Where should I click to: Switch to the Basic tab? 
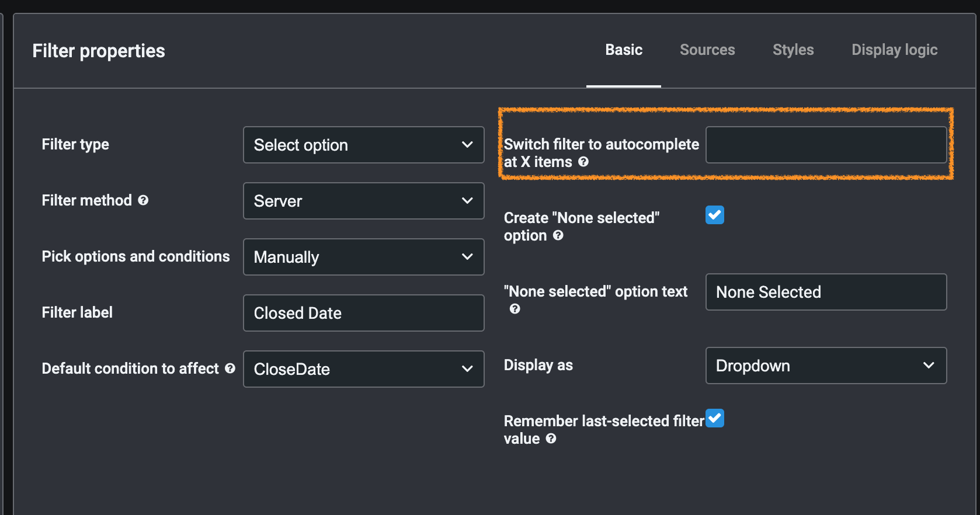(x=624, y=50)
